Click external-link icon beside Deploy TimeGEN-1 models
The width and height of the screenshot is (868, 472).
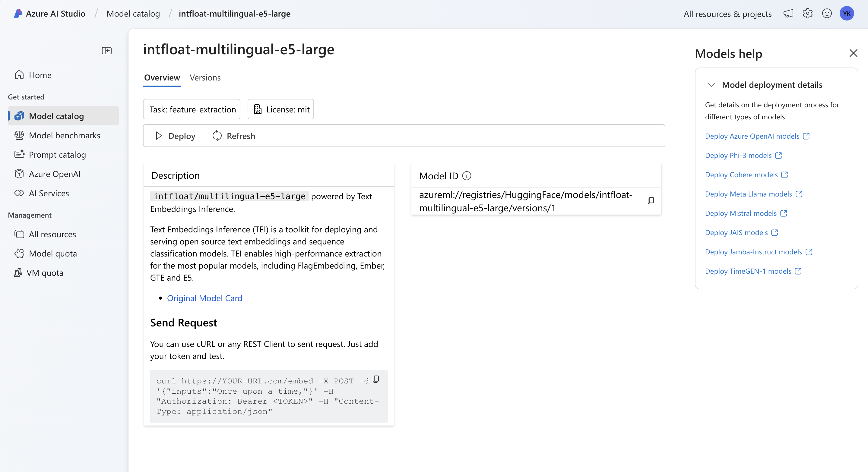click(798, 271)
